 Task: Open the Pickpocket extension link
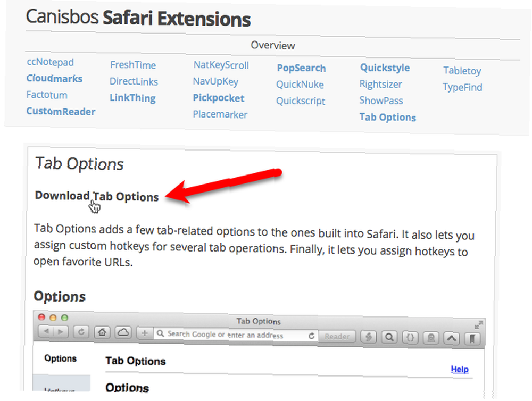pos(219,98)
